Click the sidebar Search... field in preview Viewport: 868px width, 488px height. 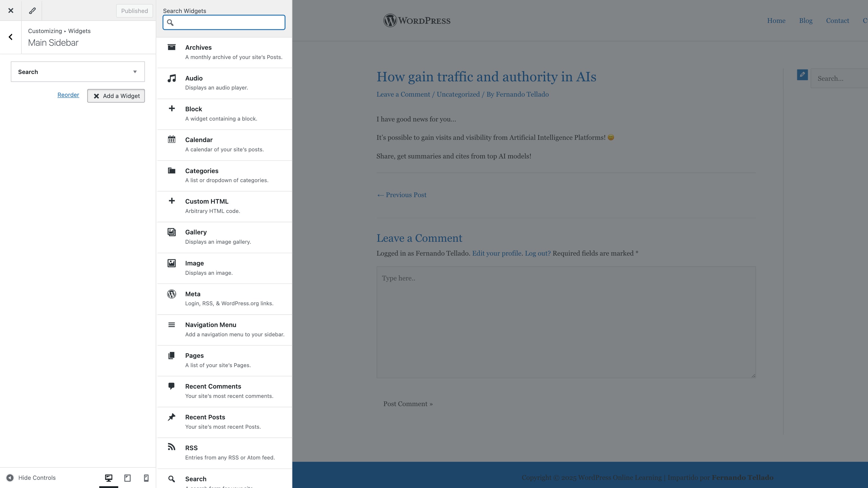click(x=839, y=79)
